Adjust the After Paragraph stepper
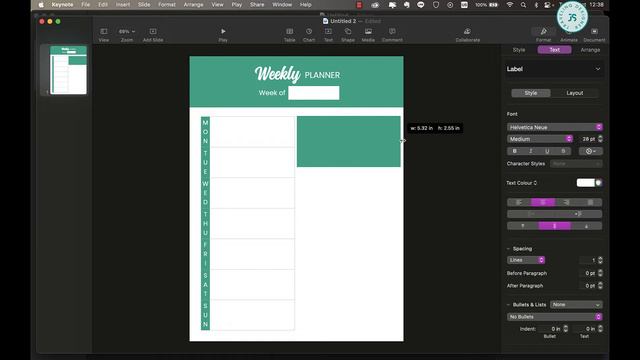 click(600, 286)
